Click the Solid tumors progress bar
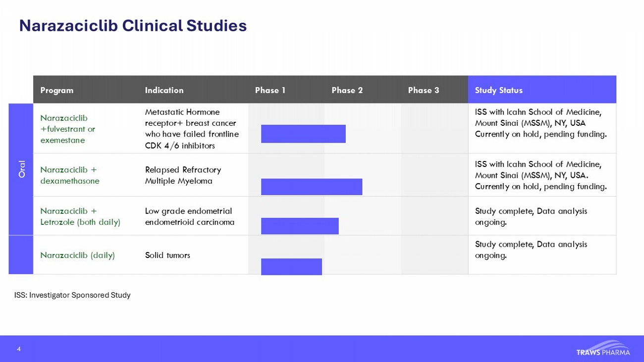644x362 pixels. click(x=291, y=266)
